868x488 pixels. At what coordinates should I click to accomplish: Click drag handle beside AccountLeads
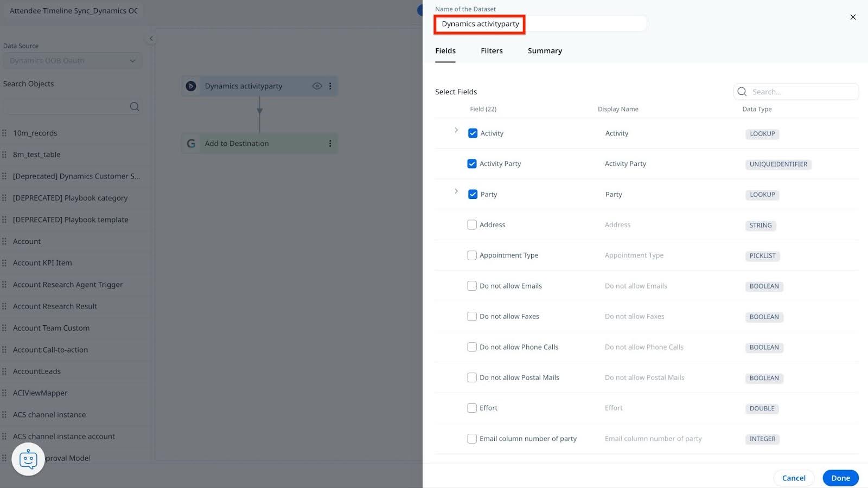click(x=4, y=371)
